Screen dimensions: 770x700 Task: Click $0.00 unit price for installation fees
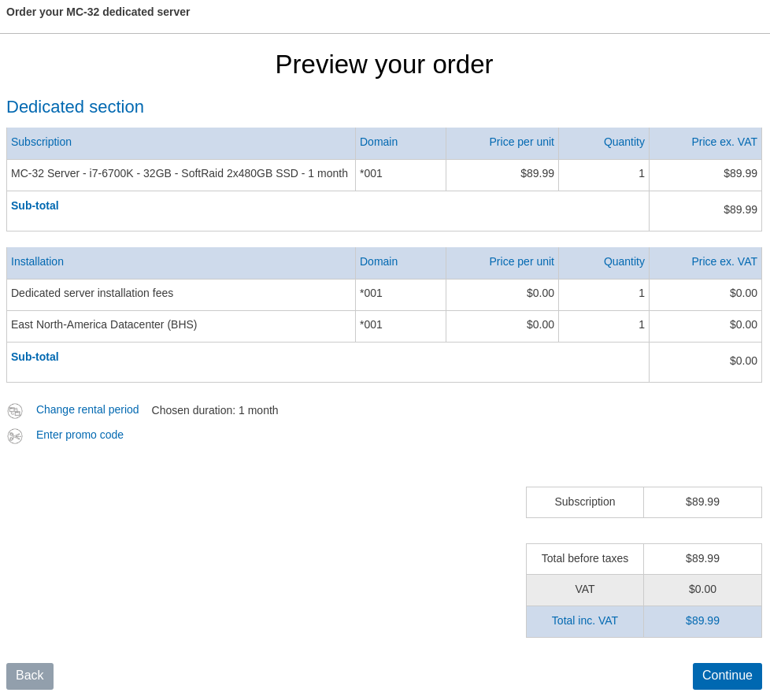pos(540,293)
